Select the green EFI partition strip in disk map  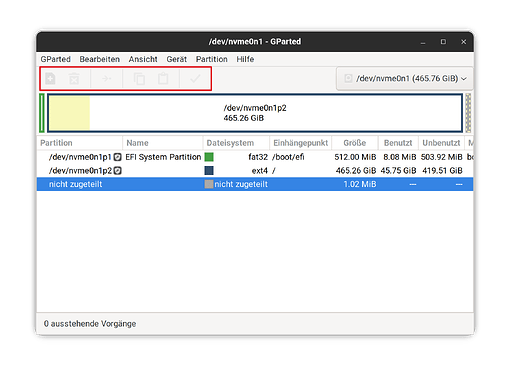pyautogui.click(x=42, y=113)
